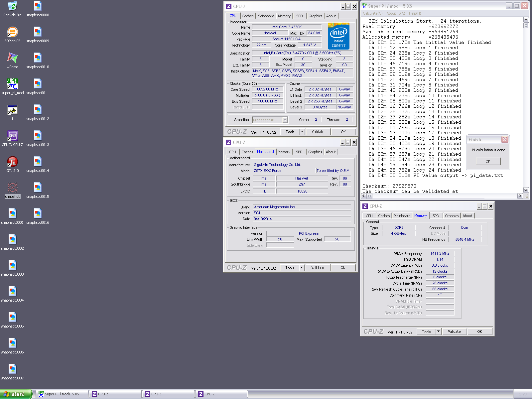Click the Intel Core i7 logo in CPU-Z
The width and height of the screenshot is (532, 399).
pos(338,36)
